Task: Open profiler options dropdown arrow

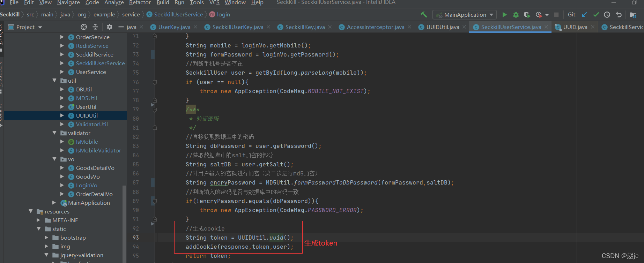Action: [547, 15]
